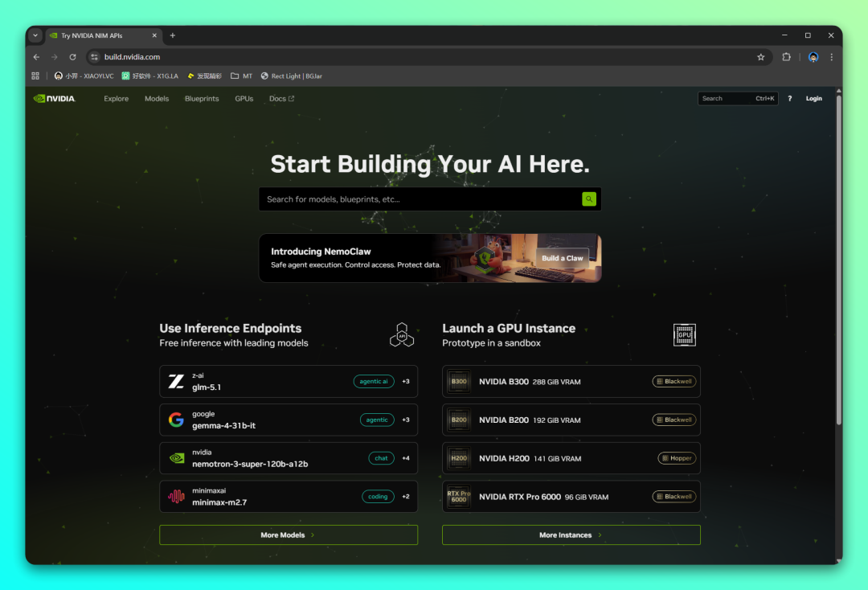Focus the models and blueprints search field

(418, 199)
